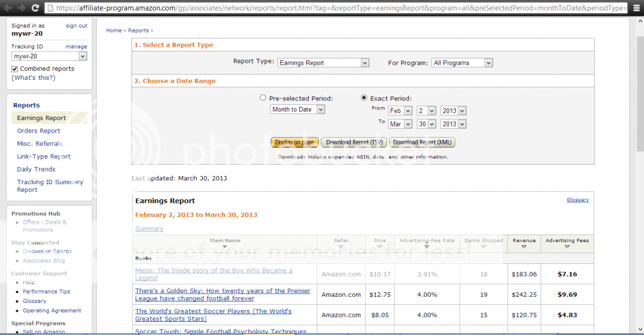Click the Reports sidebar heading
The width and height of the screenshot is (644, 335).
click(x=26, y=105)
